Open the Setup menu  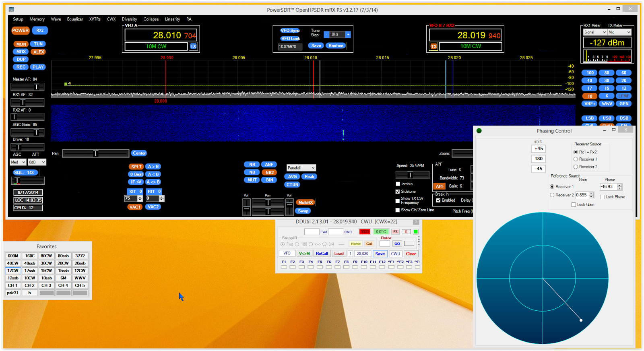[18, 19]
